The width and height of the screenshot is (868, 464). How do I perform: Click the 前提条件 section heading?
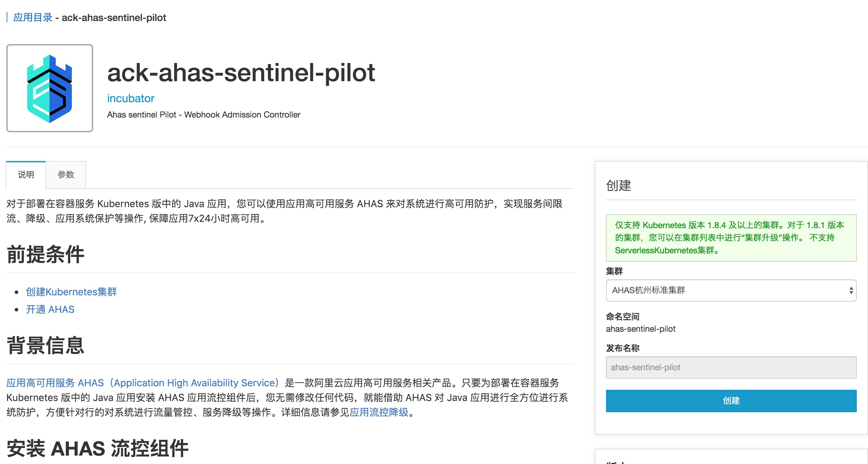click(46, 254)
